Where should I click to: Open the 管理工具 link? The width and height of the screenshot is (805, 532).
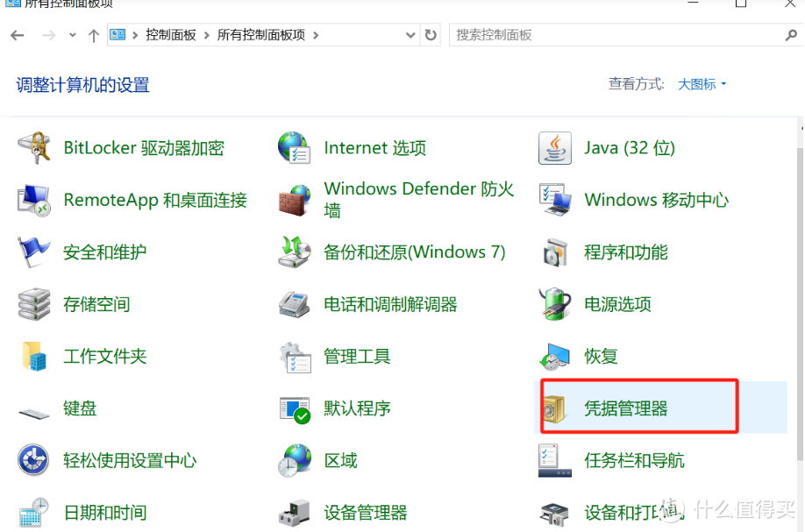tap(357, 356)
